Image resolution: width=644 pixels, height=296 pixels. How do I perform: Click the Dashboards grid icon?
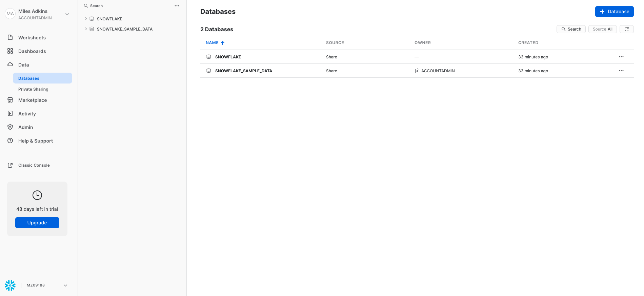10,51
